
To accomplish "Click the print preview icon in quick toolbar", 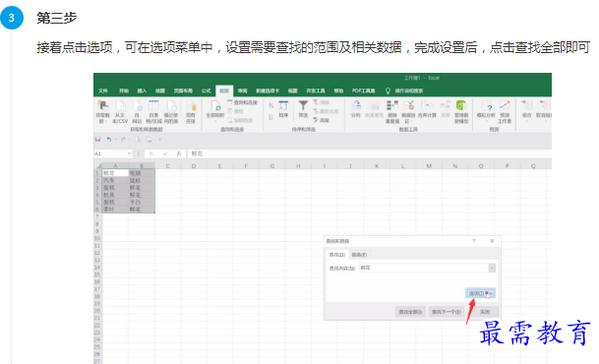I will [x=138, y=140].
